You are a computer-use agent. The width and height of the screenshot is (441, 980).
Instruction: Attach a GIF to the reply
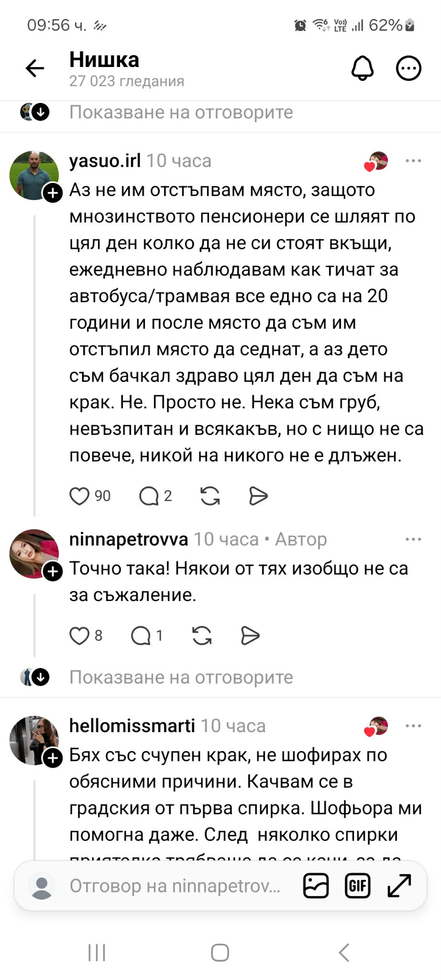point(357,886)
